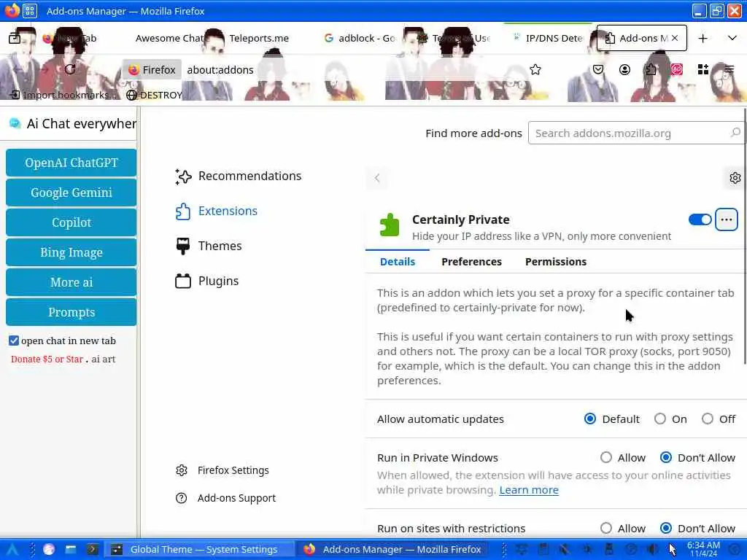Click the clock showing 6:34 AM
The height and width of the screenshot is (560, 747).
coord(704,549)
